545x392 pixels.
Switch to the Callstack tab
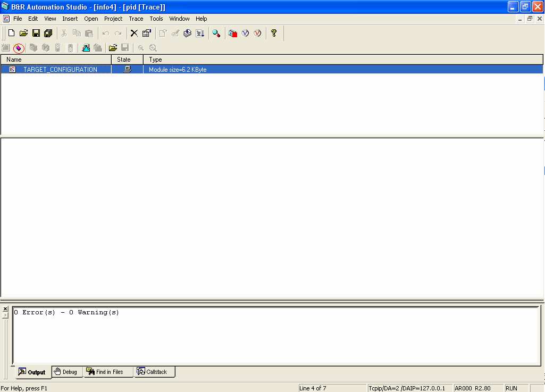pos(154,372)
